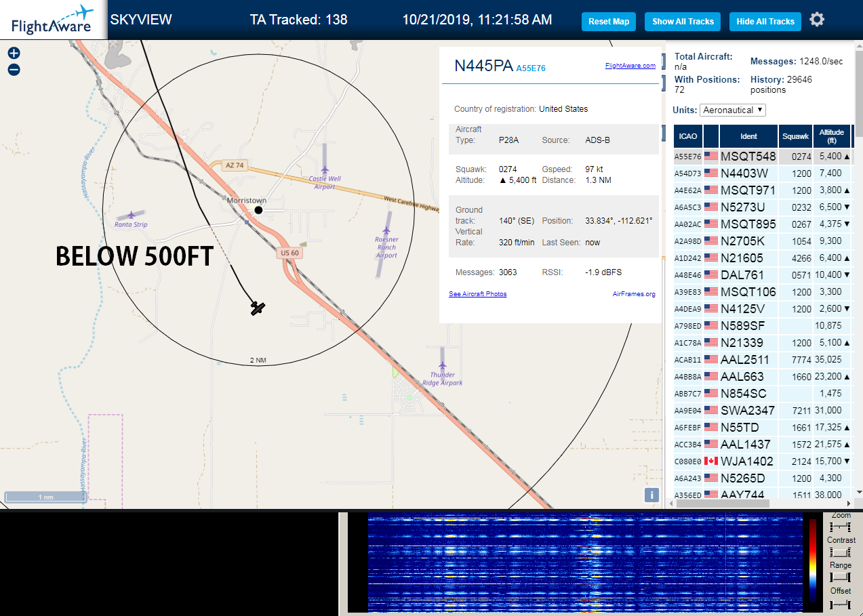This screenshot has height=616, width=863.
Task: Select the N5273U aircraft row
Action: [762, 207]
